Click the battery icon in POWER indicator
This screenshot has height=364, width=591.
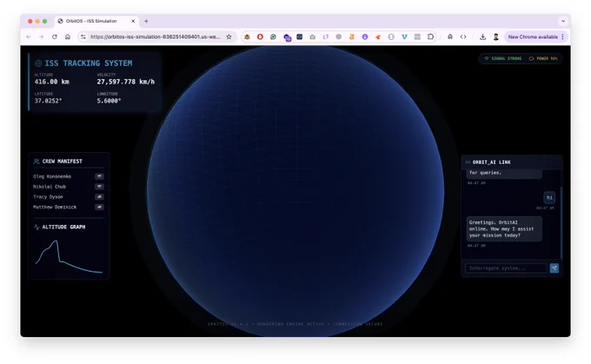531,58
